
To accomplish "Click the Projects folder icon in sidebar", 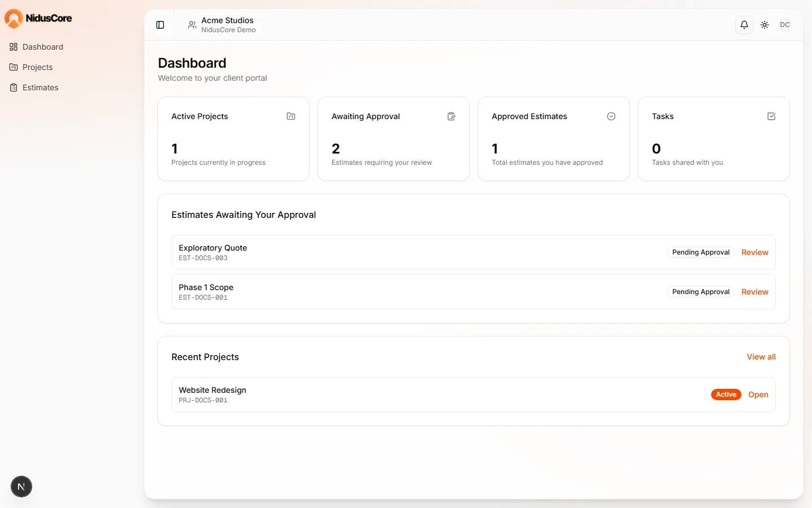I will coord(14,67).
